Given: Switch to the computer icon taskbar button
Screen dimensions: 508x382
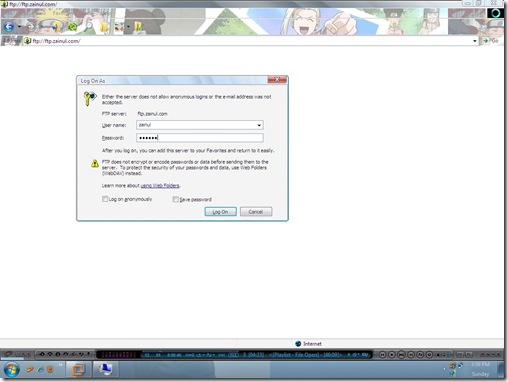Looking at the screenshot, I should pos(106,369).
